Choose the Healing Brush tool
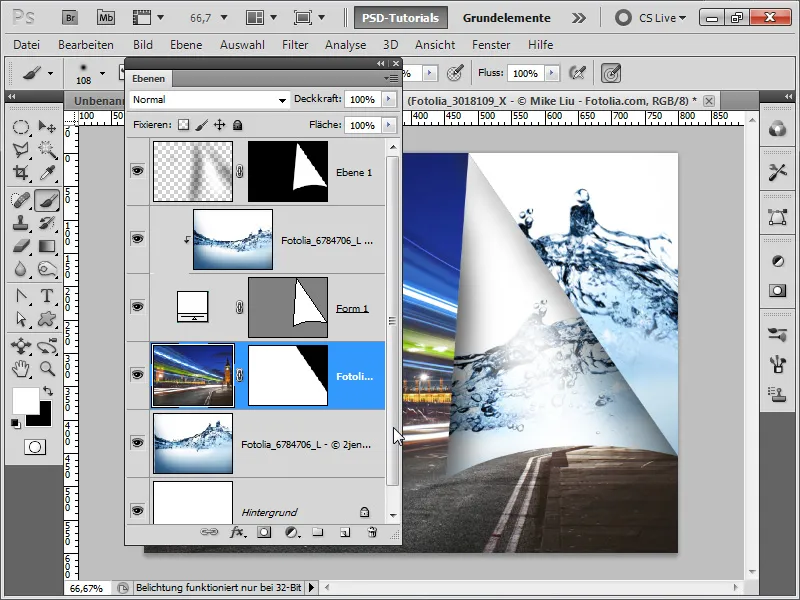 [21, 200]
